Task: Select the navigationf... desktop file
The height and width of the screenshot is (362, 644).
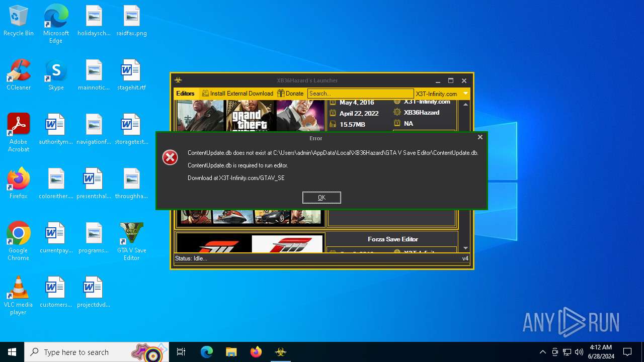Action: tap(94, 130)
